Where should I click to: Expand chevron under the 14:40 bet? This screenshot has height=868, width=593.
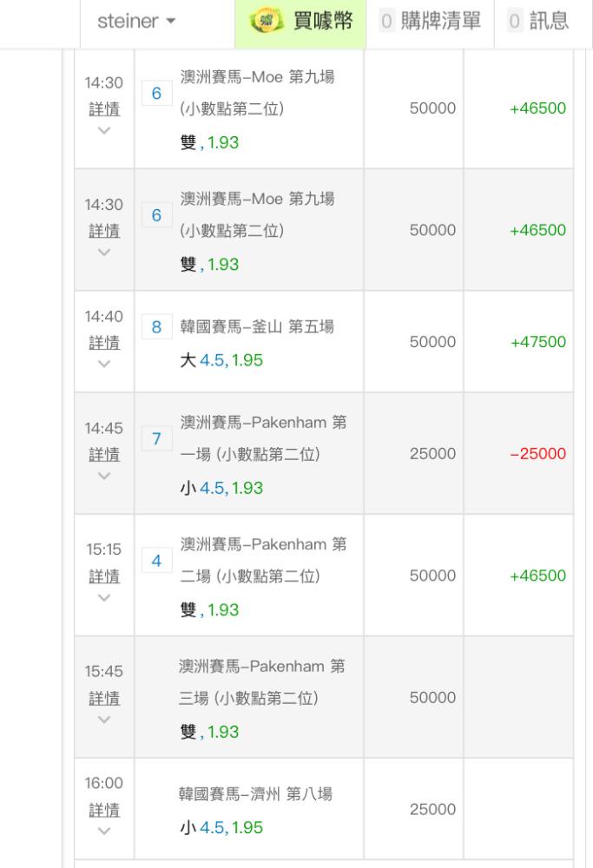[x=104, y=365]
